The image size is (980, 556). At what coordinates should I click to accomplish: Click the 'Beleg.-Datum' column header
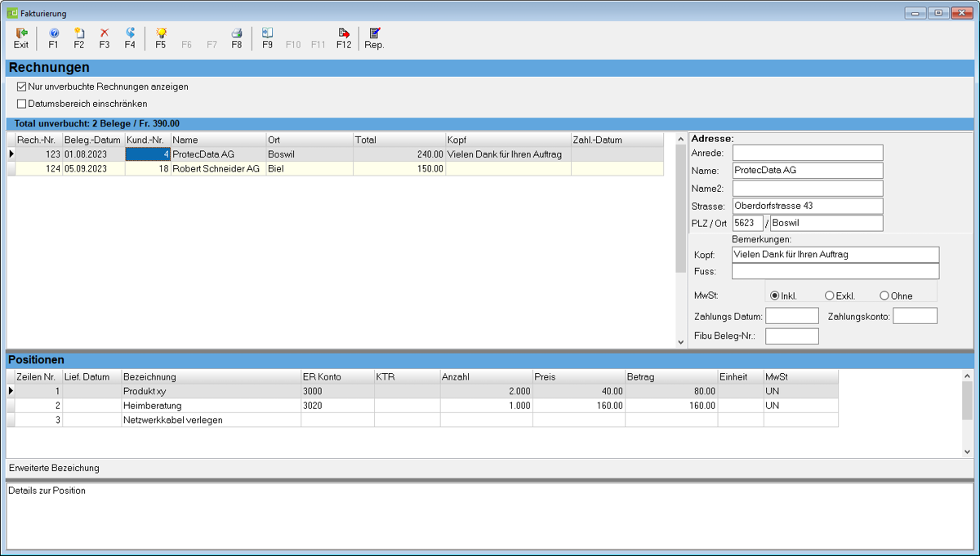[x=93, y=140]
